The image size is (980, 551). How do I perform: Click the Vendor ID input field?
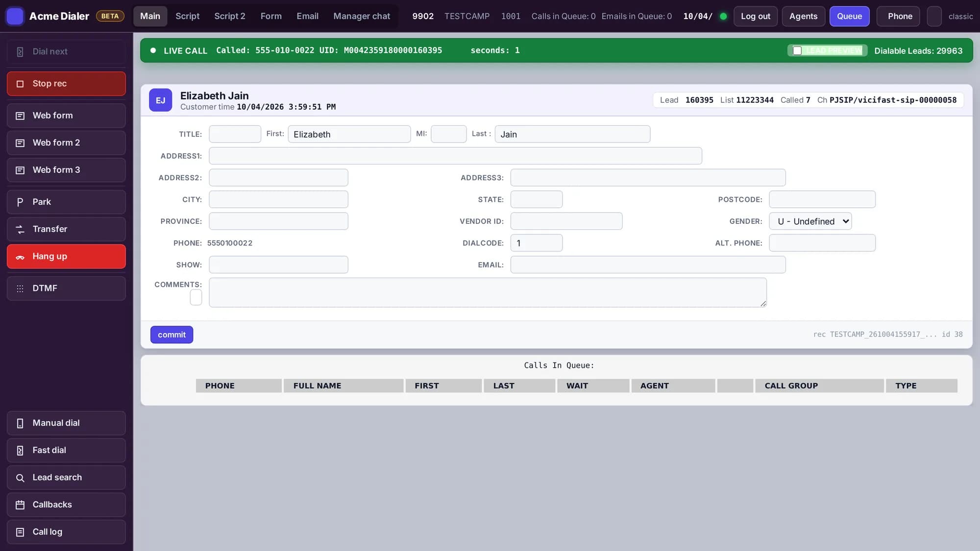click(566, 221)
